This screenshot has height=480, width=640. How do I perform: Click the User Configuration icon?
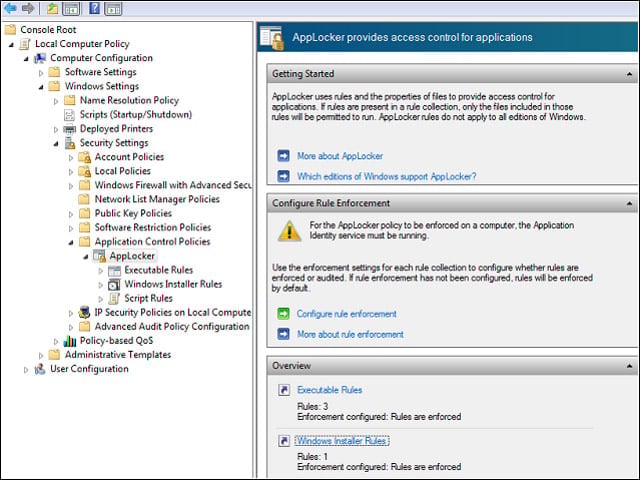(40, 369)
